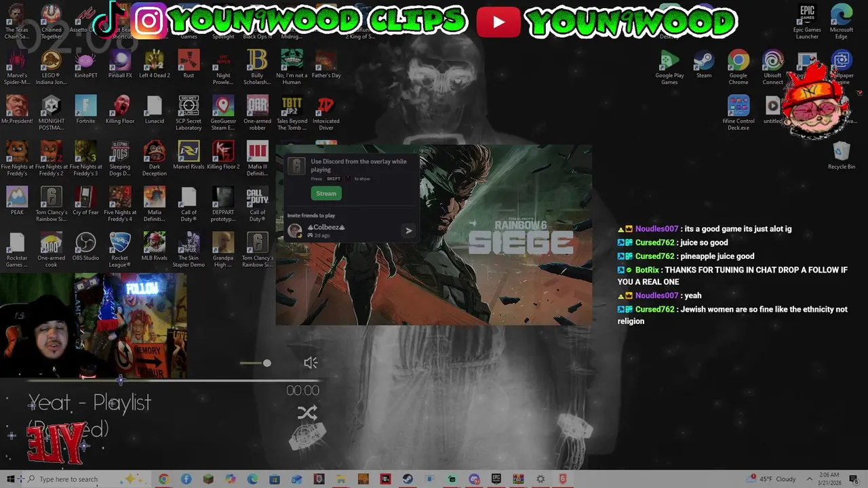Click 'Invite friends to play' label

[311, 216]
